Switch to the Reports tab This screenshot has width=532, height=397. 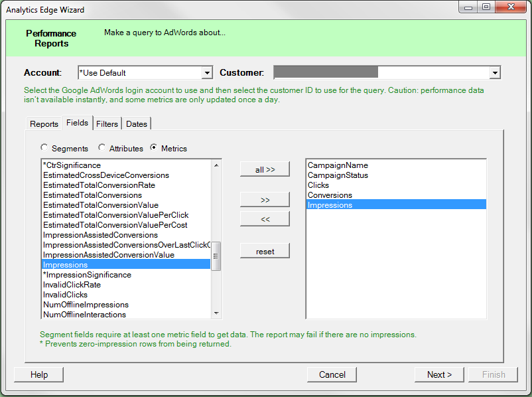[44, 123]
